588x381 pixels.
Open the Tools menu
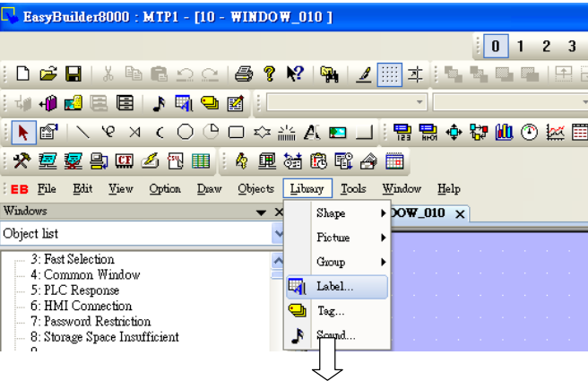(x=353, y=188)
